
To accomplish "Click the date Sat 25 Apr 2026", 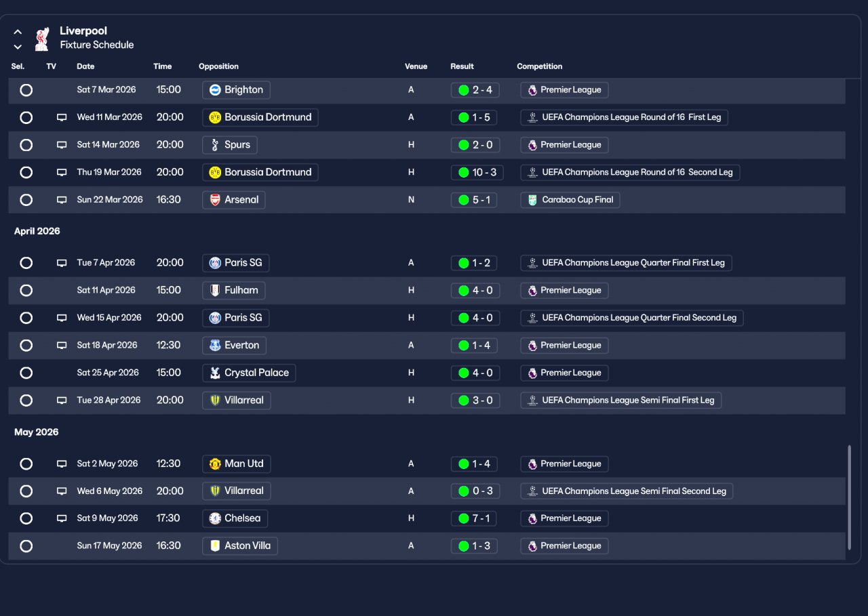I will point(108,373).
